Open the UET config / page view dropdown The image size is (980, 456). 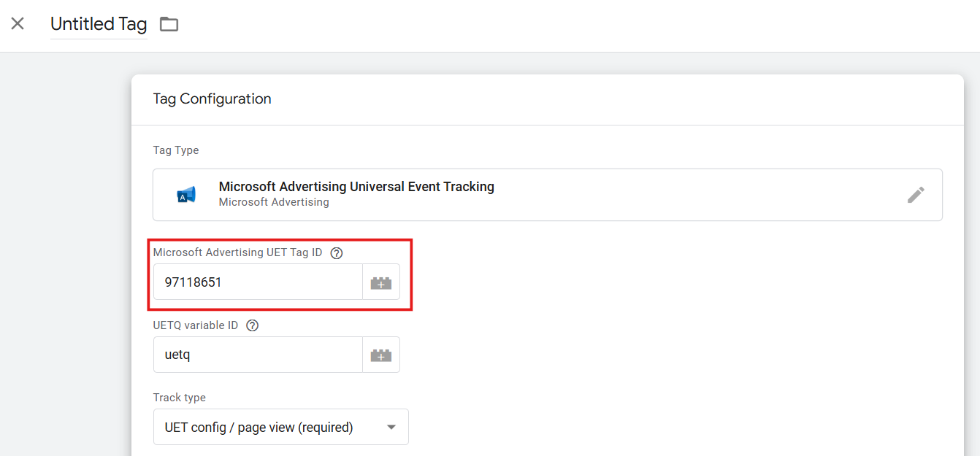(x=270, y=428)
